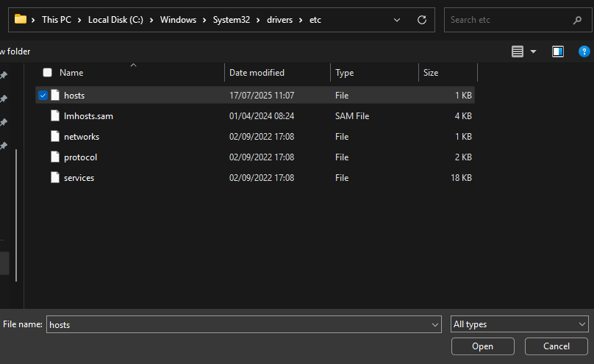Expand the chevron after drivers breadcrumb
The height and width of the screenshot is (364, 594).
[301, 20]
